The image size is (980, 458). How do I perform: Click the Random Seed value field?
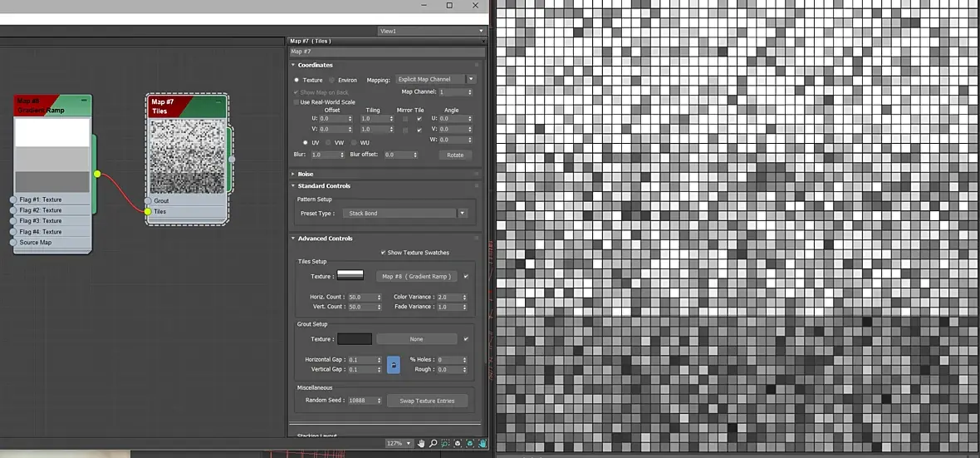361,401
